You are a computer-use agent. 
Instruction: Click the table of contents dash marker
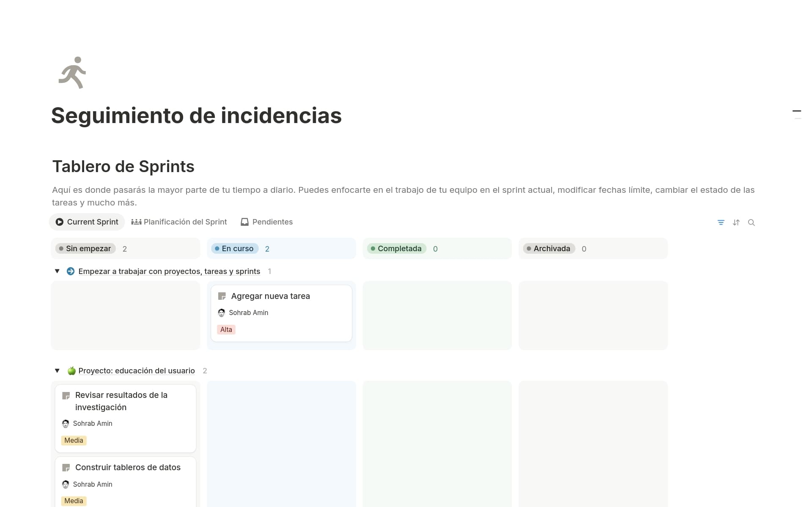[x=796, y=111]
